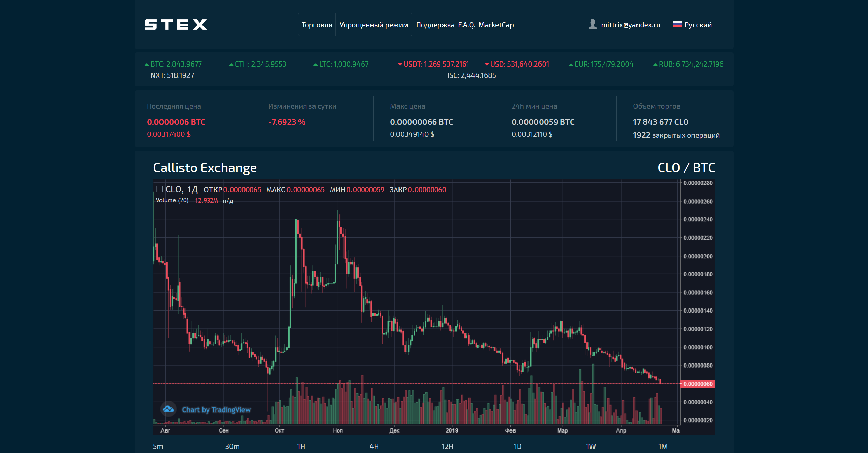The width and height of the screenshot is (868, 453).
Task: Open the TradingView cloud logo
Action: [x=168, y=409]
